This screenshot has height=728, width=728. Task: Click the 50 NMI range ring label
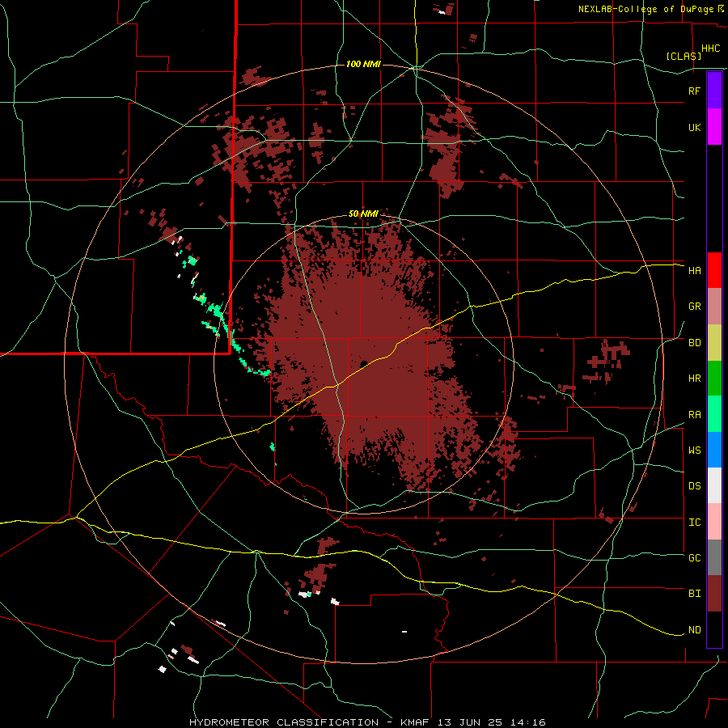[x=363, y=214]
